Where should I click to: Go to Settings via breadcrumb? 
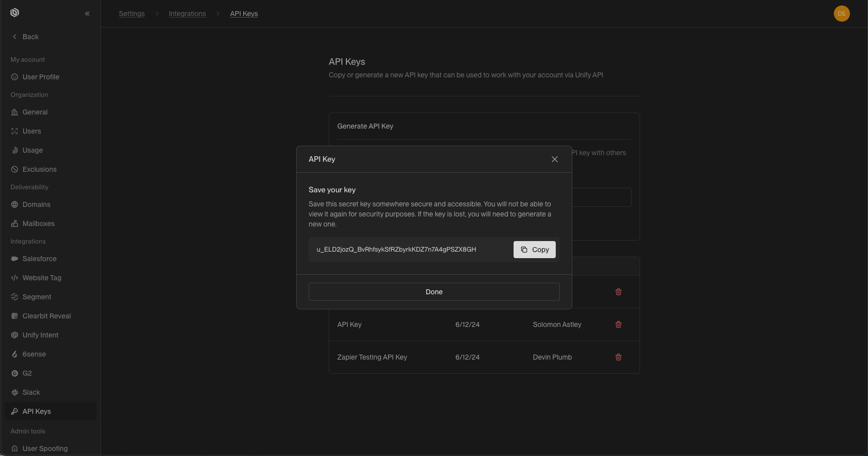tap(131, 14)
